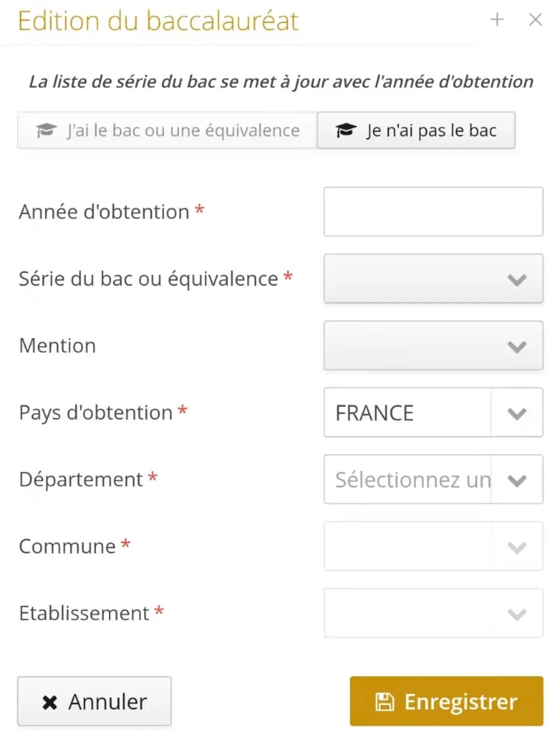Open the Commune dropdown

pyautogui.click(x=433, y=546)
